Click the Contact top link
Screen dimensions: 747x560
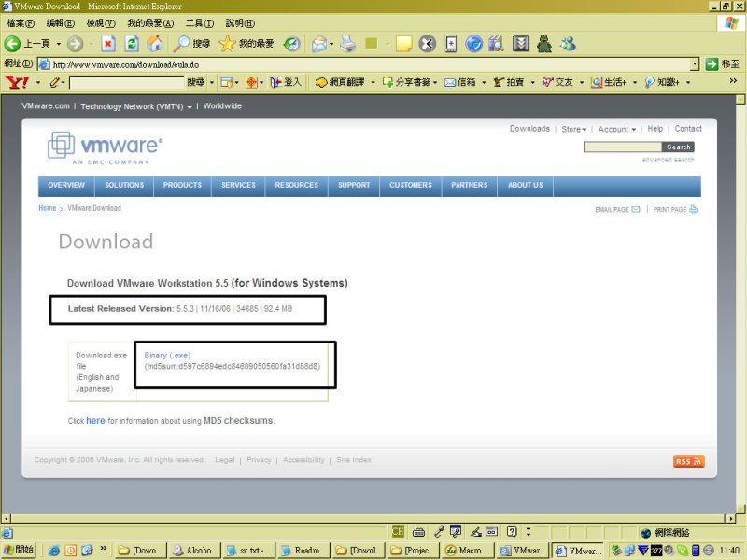click(x=688, y=129)
